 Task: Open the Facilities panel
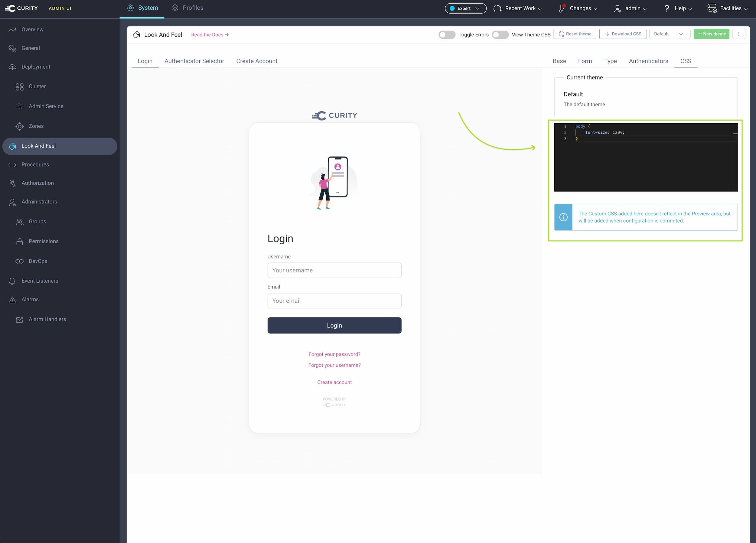point(731,8)
